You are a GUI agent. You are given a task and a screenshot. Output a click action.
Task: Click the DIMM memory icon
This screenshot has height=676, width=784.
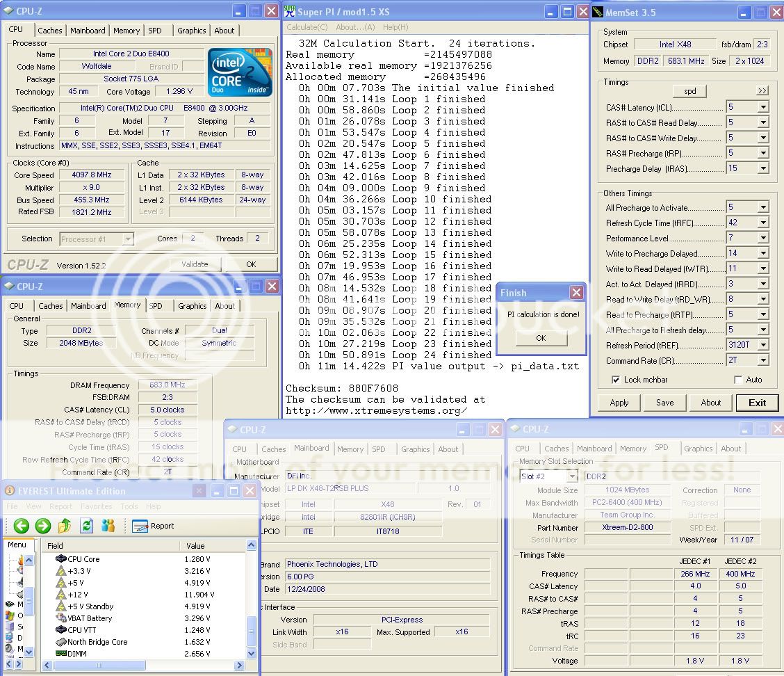(x=61, y=654)
